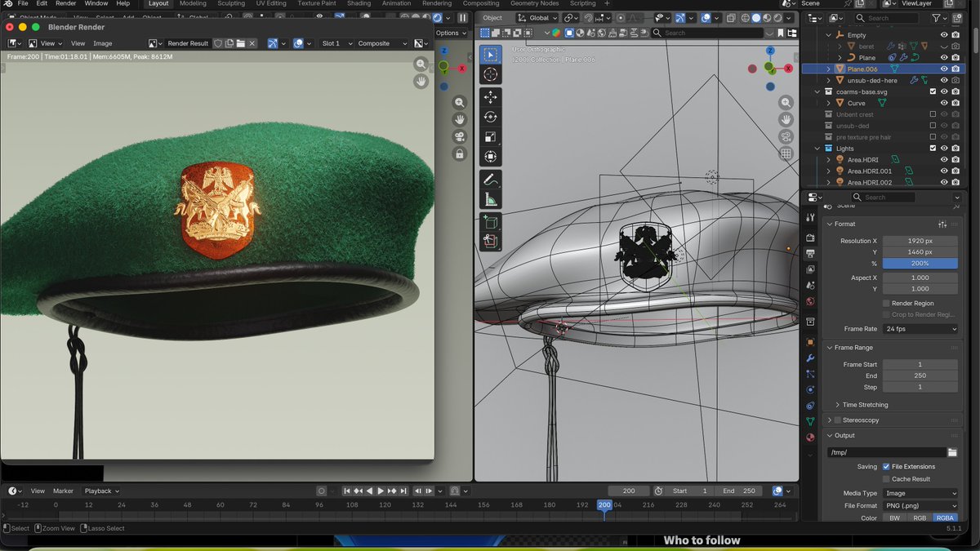Screen dimensions: 980x551
Task: Click the timeline Marker menu
Action: click(63, 491)
